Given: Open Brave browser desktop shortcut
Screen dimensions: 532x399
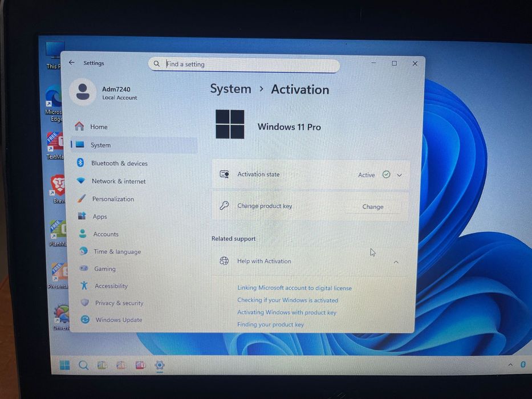Looking at the screenshot, I should pos(58,189).
